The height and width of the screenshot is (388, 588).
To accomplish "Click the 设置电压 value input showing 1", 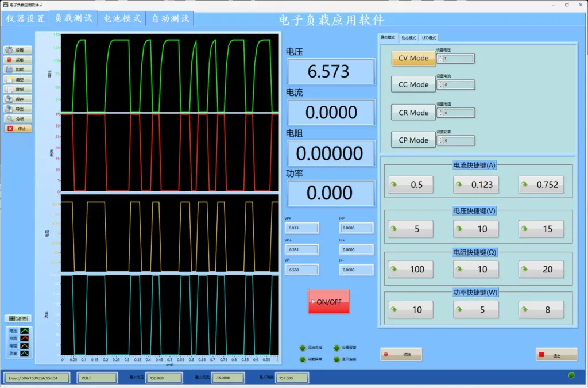I will click(458, 59).
